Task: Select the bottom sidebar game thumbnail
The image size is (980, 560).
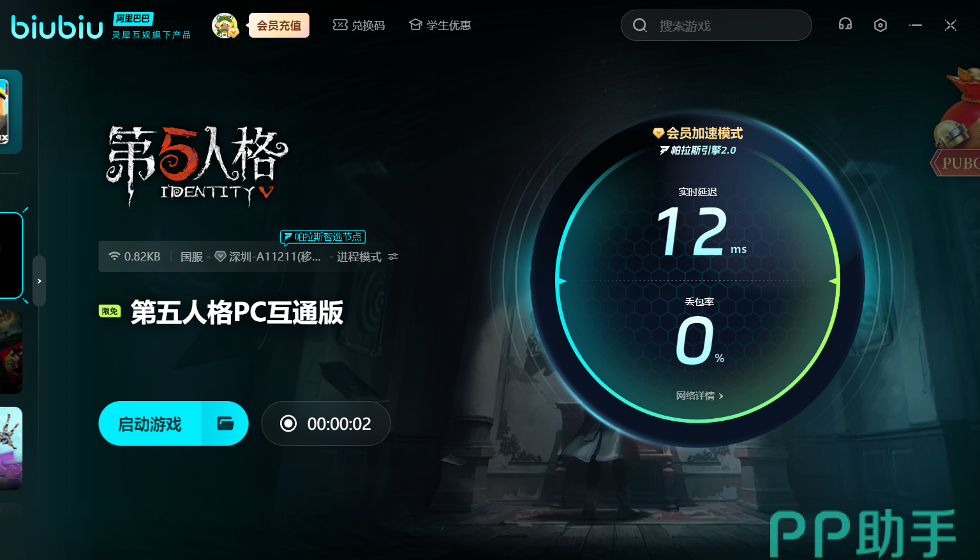Action: tap(11, 448)
